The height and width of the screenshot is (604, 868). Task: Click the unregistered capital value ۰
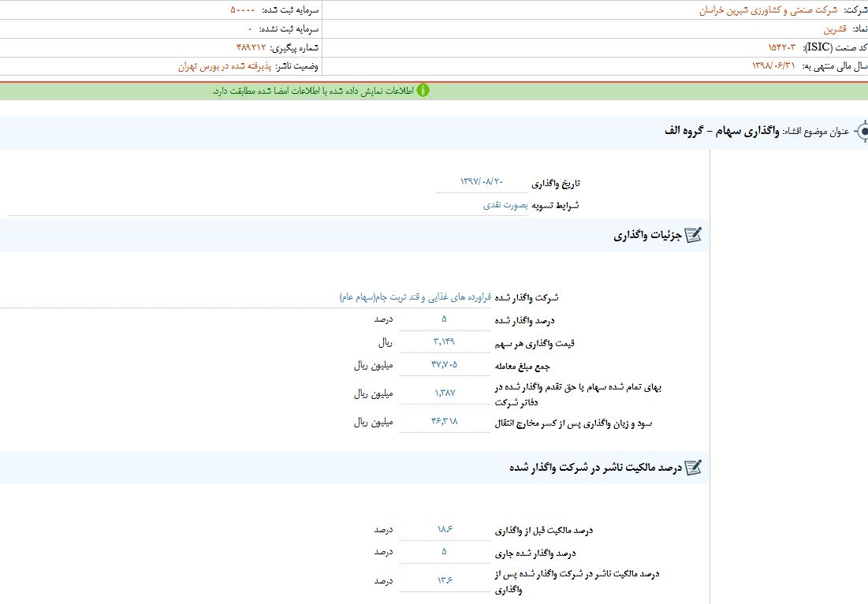[250, 29]
